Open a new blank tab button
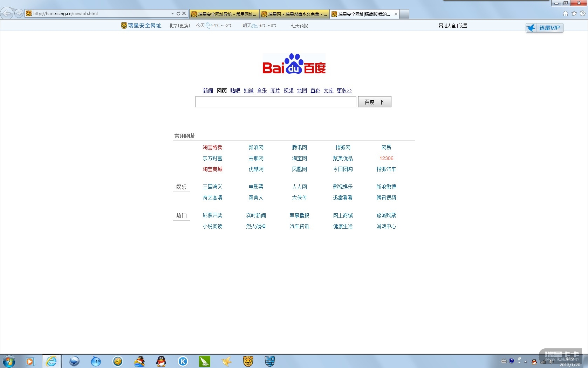The image size is (588, 368). [404, 14]
